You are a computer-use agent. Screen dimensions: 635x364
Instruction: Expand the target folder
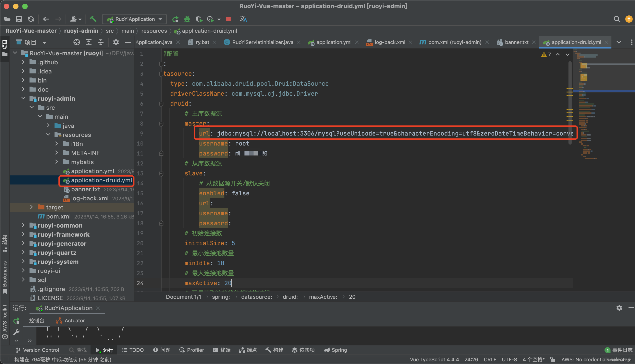pos(31,207)
